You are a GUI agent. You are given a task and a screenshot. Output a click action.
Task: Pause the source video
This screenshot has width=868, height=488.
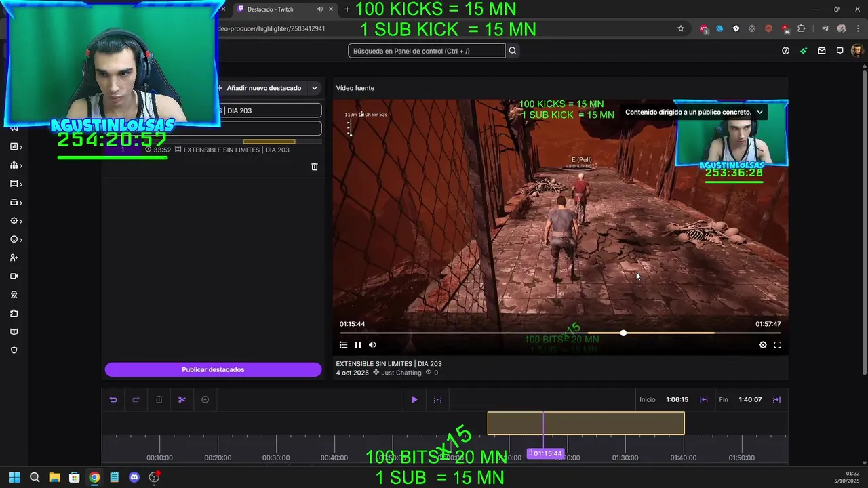click(x=358, y=345)
